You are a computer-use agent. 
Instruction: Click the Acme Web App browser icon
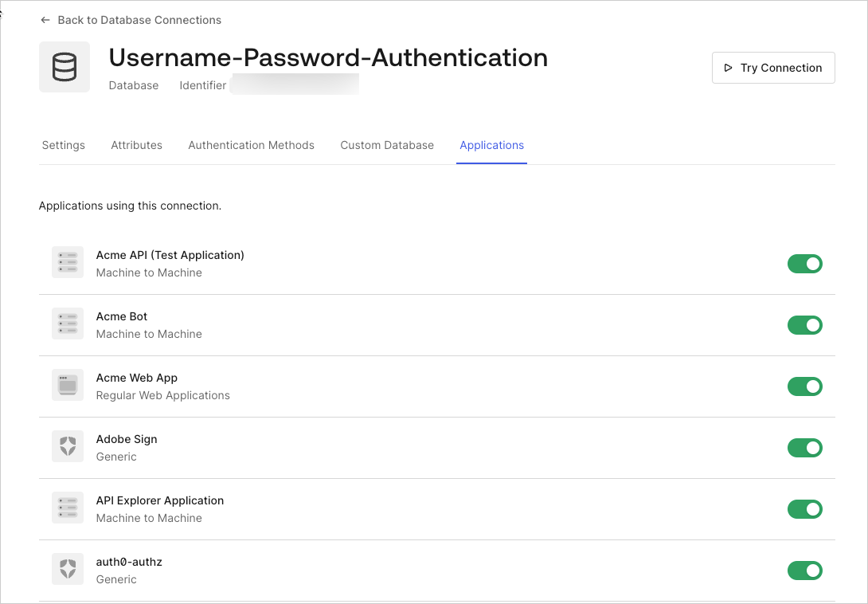(x=68, y=384)
